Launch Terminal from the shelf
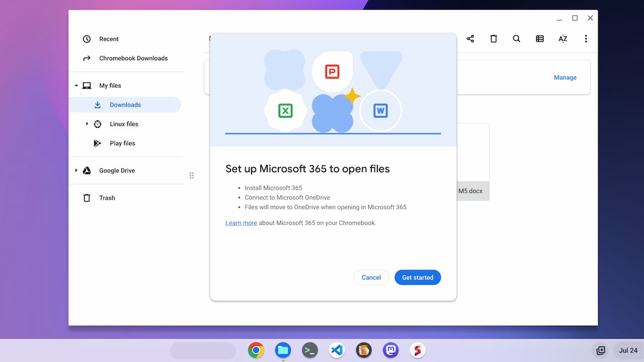The image size is (644, 362). pyautogui.click(x=310, y=350)
